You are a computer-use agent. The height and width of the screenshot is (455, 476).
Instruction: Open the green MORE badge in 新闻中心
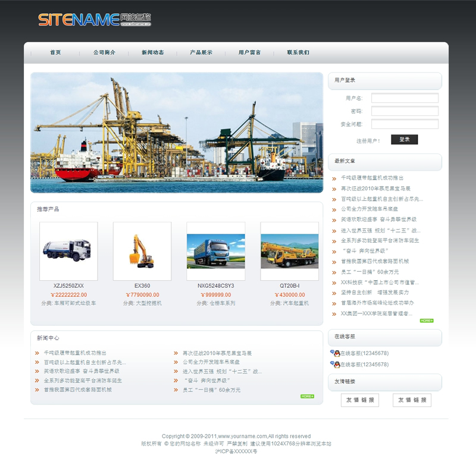[x=307, y=396]
